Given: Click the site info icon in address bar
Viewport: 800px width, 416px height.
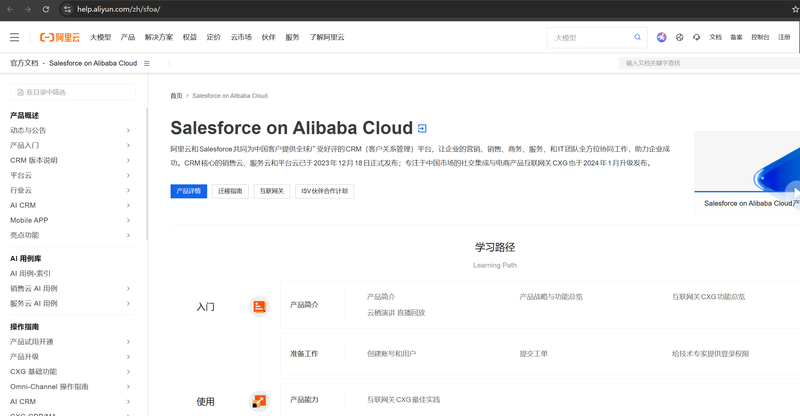Looking at the screenshot, I should click(67, 9).
